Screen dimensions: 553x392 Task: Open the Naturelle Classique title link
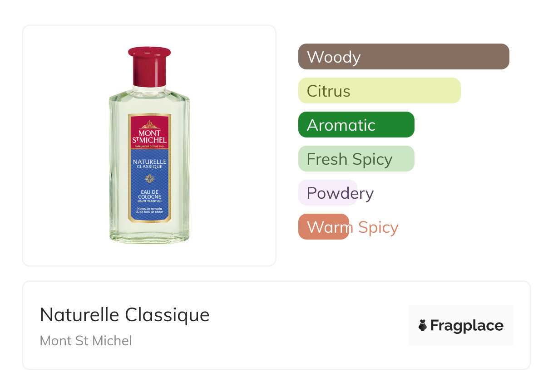(x=125, y=314)
